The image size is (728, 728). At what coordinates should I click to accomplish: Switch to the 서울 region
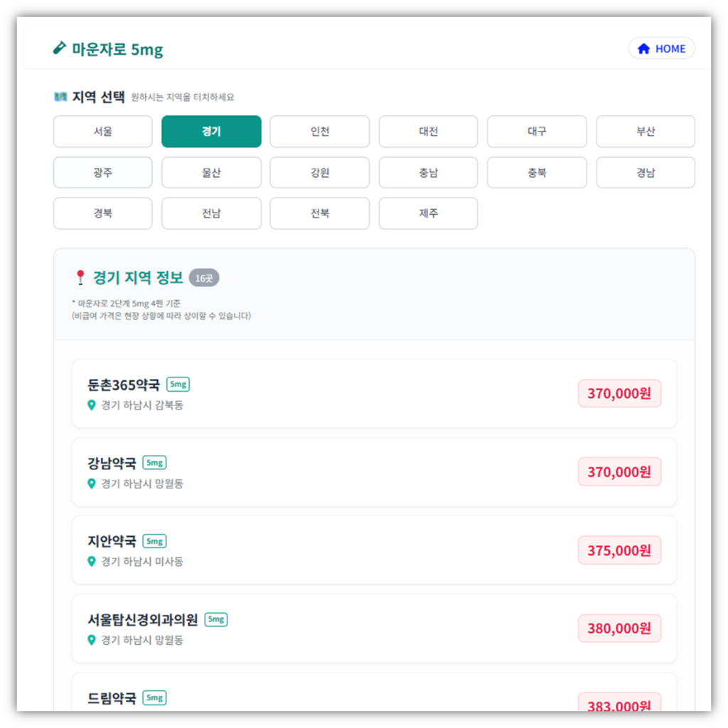pos(102,132)
